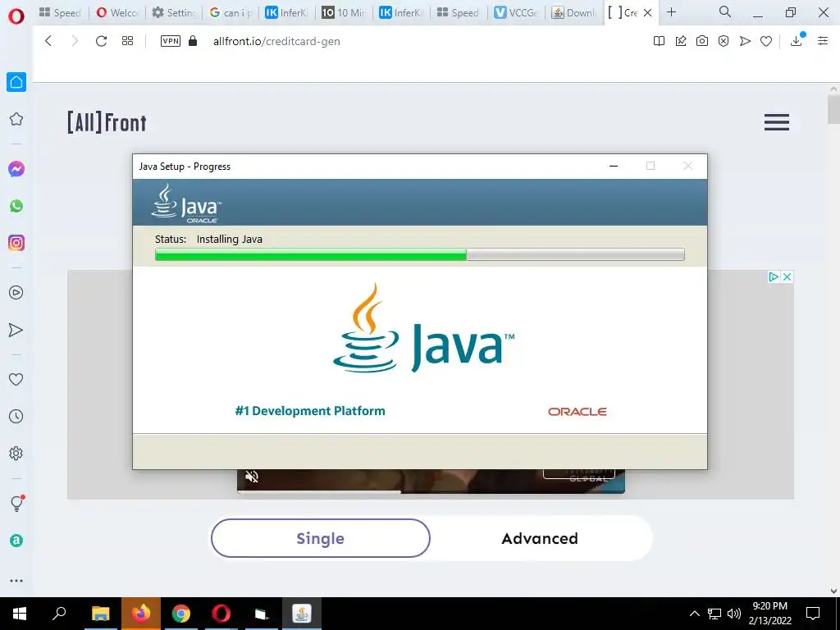Open the Java installer taskbar icon
The image size is (840, 630).
[x=302, y=614]
